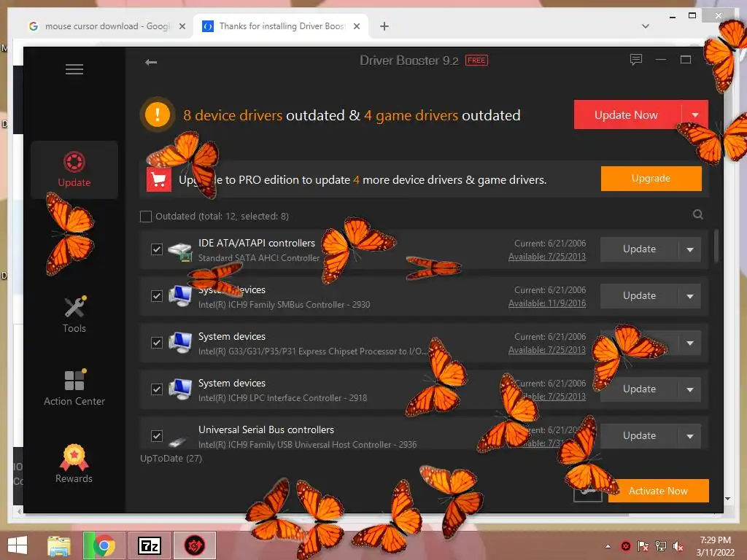
Task: Go back with the left arrow icon
Action: tap(151, 62)
